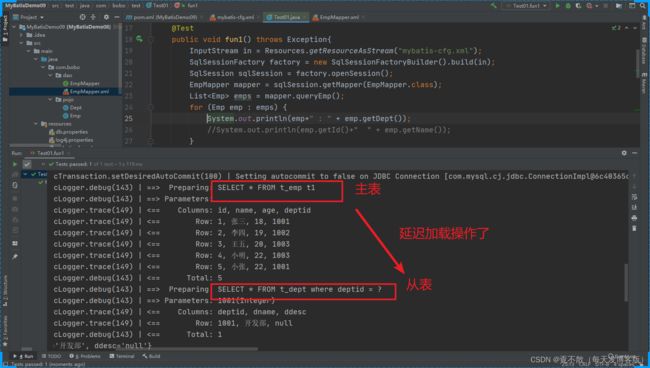Click the Build project hammer icon
The image size is (650, 368).
(x=493, y=6)
